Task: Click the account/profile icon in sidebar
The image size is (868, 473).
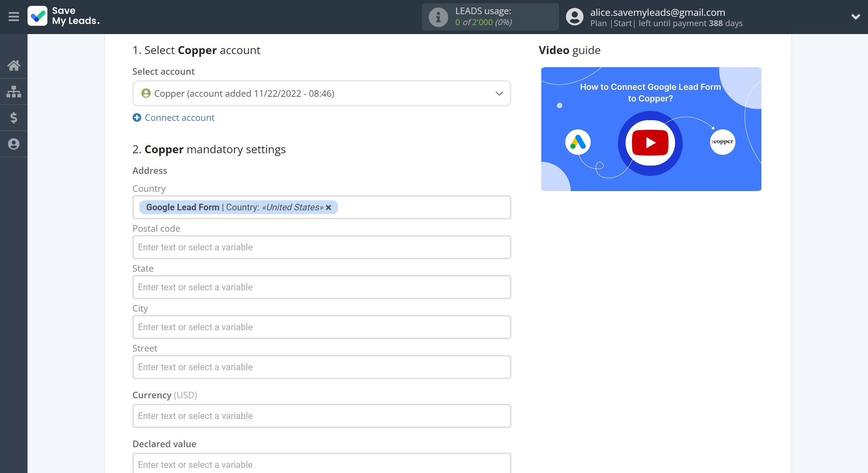Action: coord(14,143)
